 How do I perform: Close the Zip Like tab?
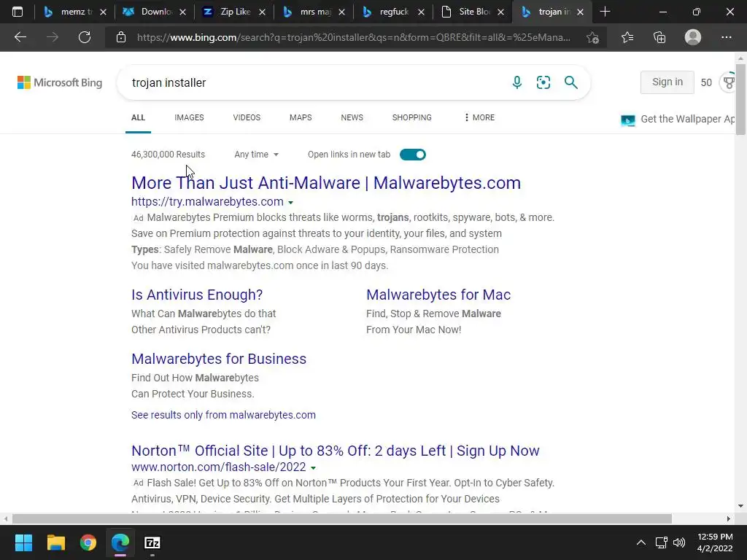point(262,12)
